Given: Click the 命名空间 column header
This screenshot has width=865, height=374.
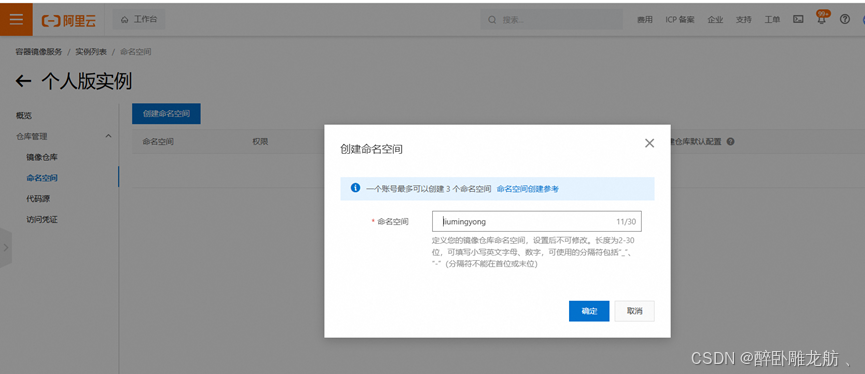Looking at the screenshot, I should (158, 142).
